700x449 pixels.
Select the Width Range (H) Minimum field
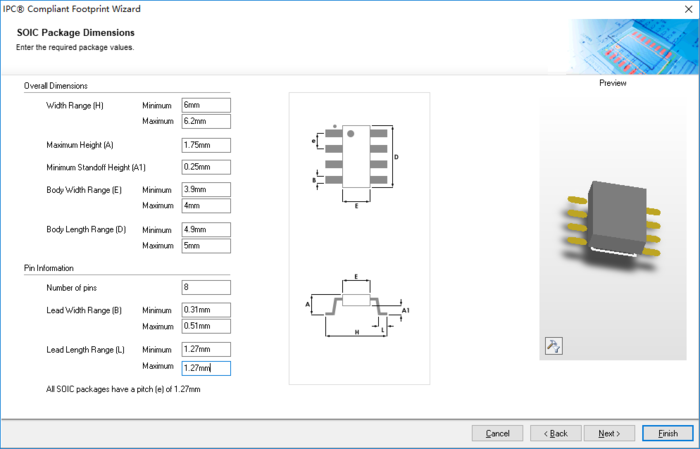point(205,105)
